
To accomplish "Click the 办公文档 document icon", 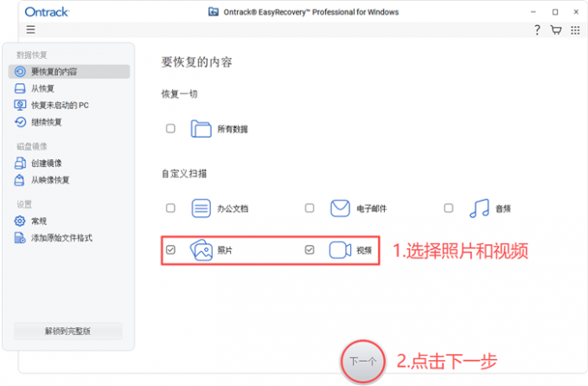I will coord(201,209).
